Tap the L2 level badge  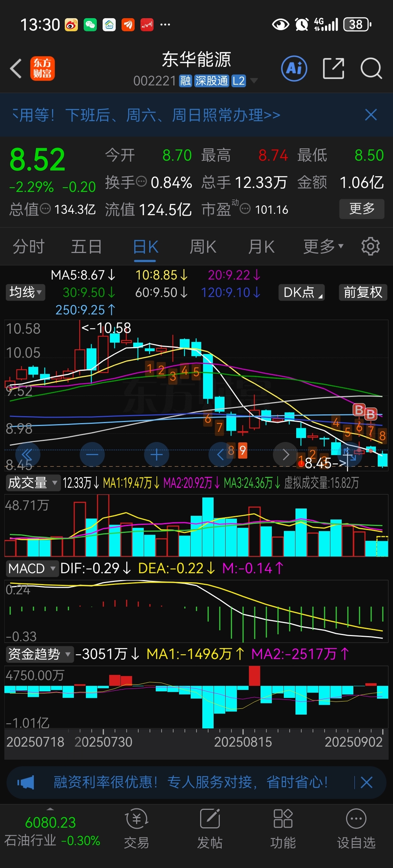point(239,81)
